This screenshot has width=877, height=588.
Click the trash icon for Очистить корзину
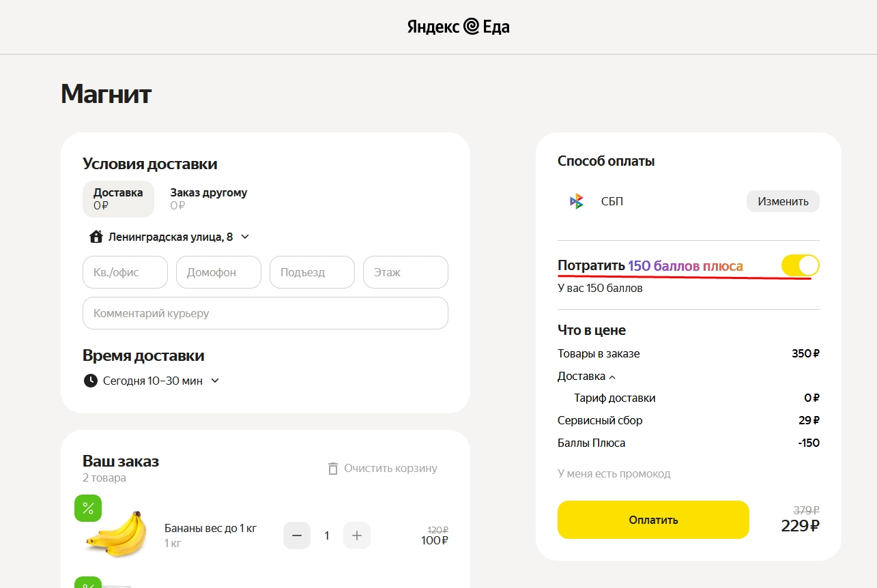pyautogui.click(x=333, y=469)
